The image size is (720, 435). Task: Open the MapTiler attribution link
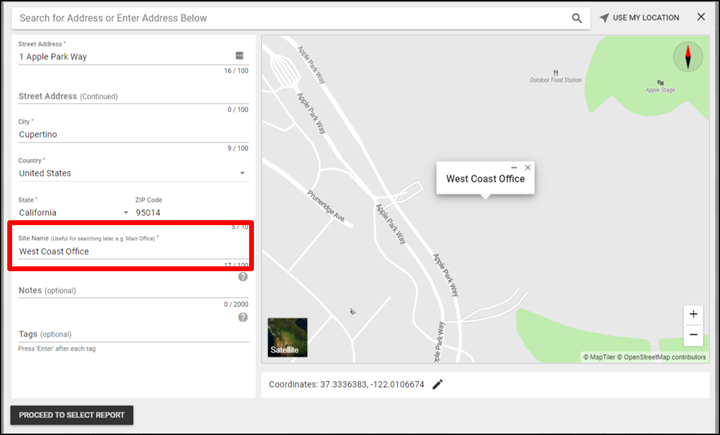point(599,357)
